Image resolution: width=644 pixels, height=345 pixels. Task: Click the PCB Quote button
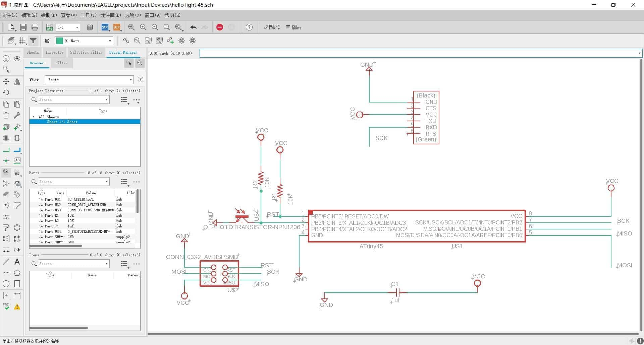tap(293, 27)
